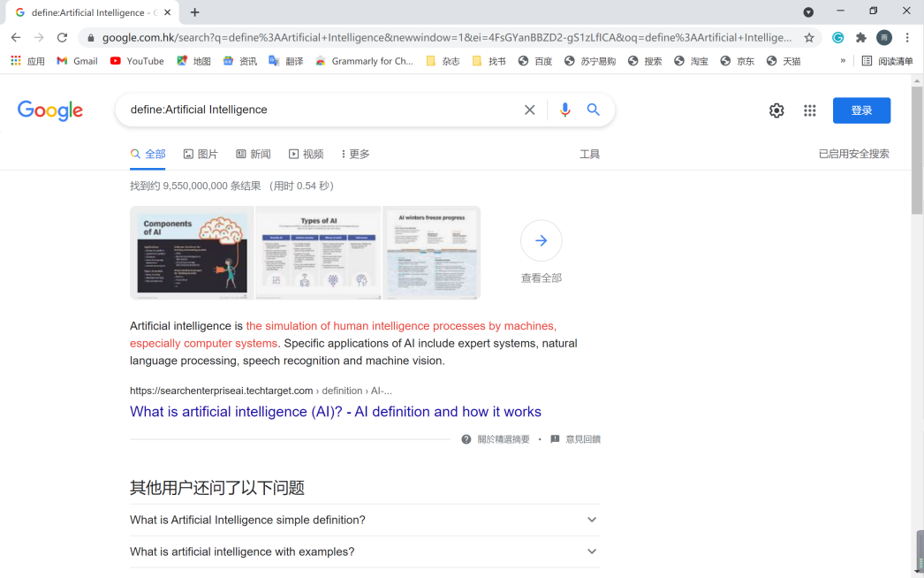Image resolution: width=924 pixels, height=578 pixels.
Task: Open the YouTube bookmark
Action: (x=137, y=61)
